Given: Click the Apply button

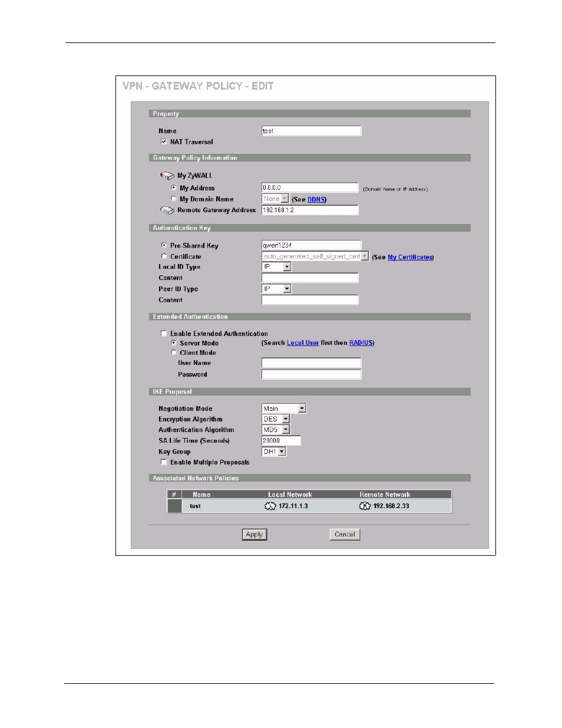Looking at the screenshot, I should (254, 535).
